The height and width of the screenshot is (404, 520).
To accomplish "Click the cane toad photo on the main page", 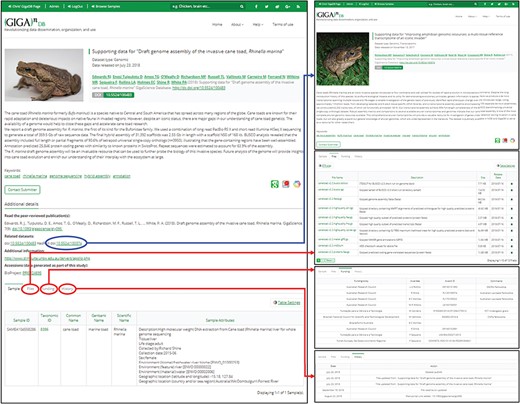I will tap(44, 75).
